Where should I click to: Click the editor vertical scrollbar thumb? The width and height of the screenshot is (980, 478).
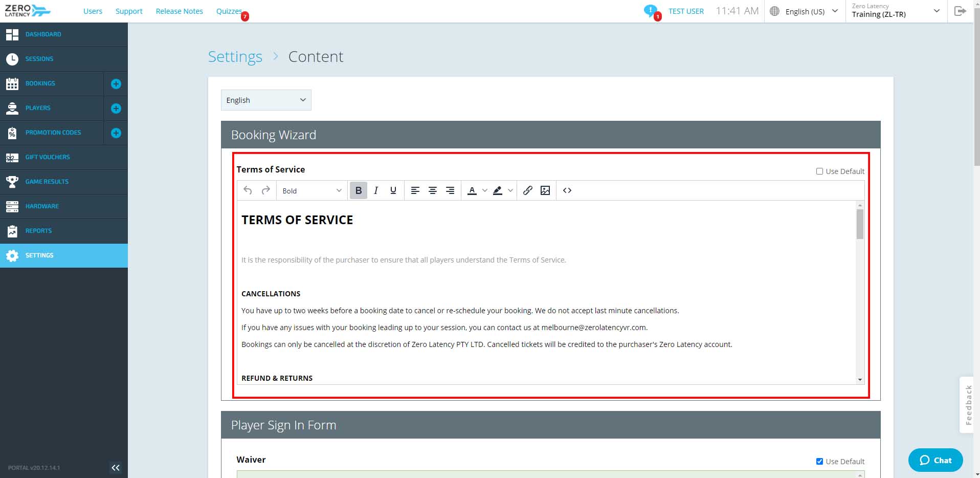tap(860, 224)
